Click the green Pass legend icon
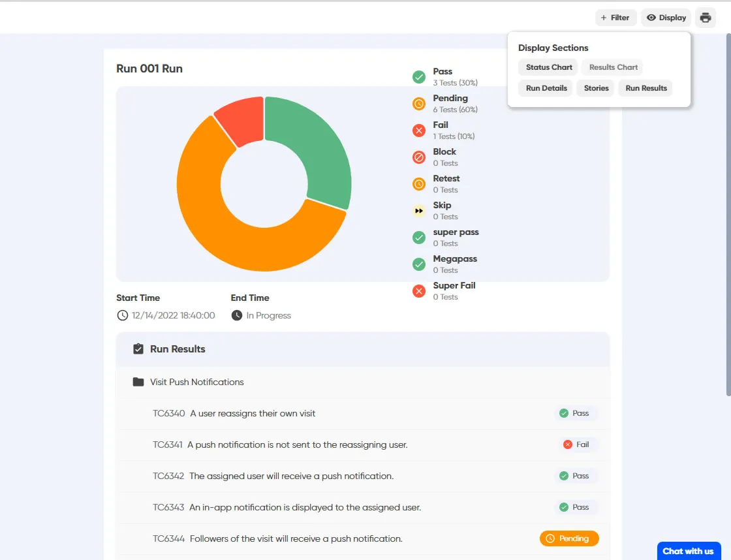The width and height of the screenshot is (731, 560). [418, 77]
